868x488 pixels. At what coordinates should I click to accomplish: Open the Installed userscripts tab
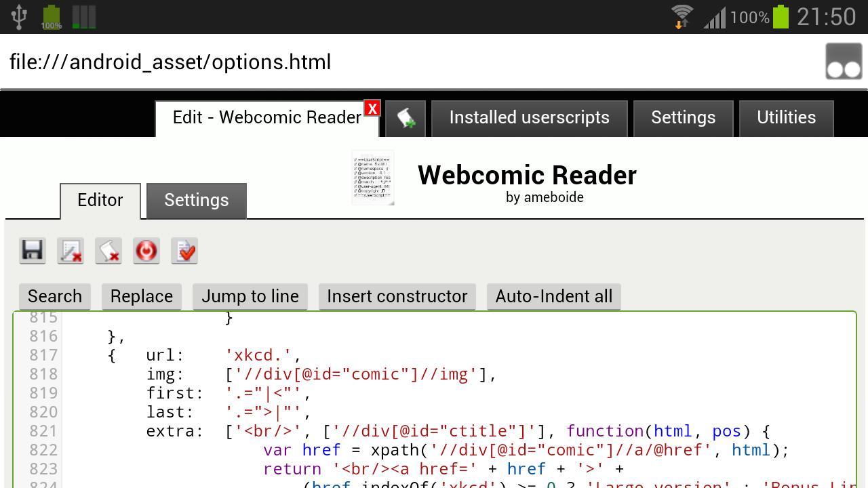coord(530,118)
